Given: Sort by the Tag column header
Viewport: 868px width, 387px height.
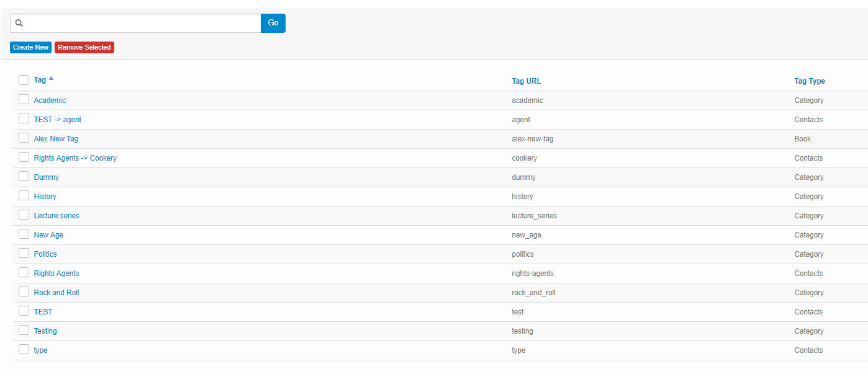Looking at the screenshot, I should click(x=40, y=80).
